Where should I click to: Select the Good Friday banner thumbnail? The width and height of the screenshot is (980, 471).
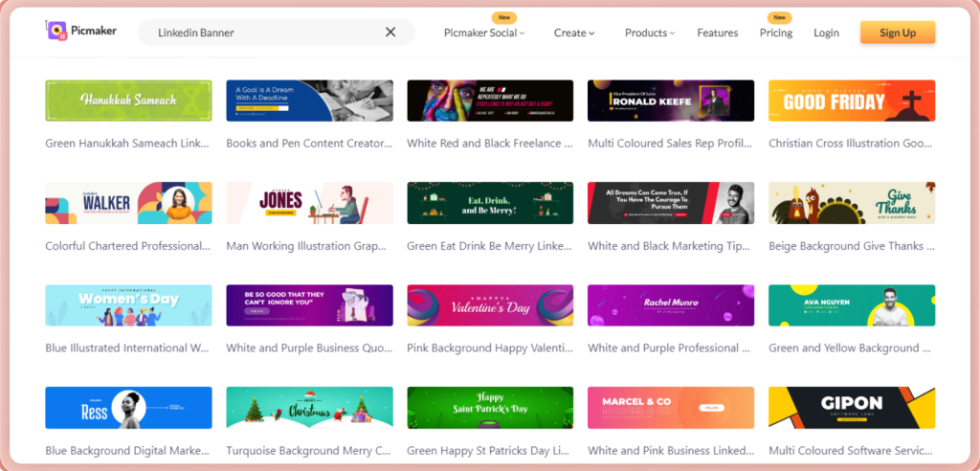[x=852, y=101]
